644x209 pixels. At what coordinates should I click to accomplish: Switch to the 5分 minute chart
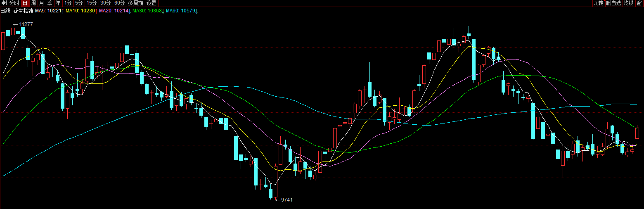pyautogui.click(x=79, y=3)
